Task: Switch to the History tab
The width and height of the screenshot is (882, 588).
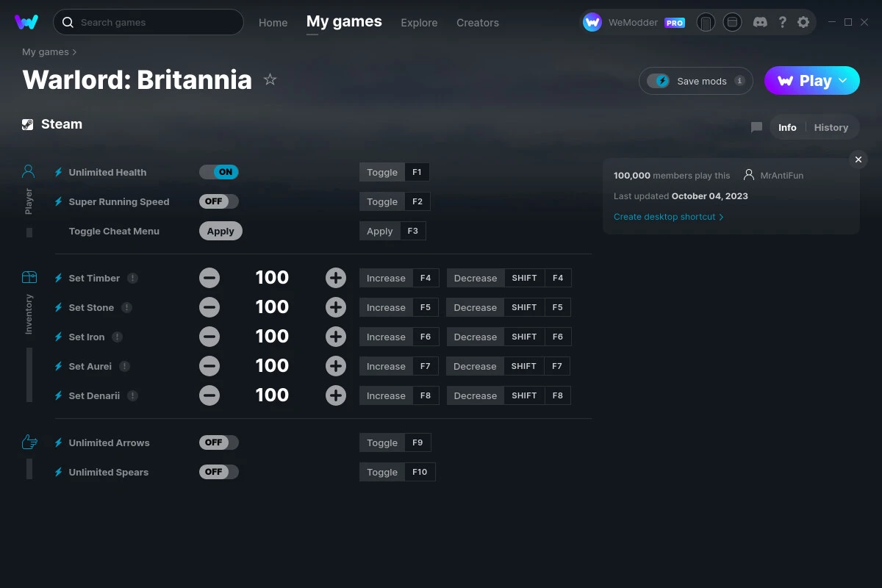Action: (x=831, y=126)
